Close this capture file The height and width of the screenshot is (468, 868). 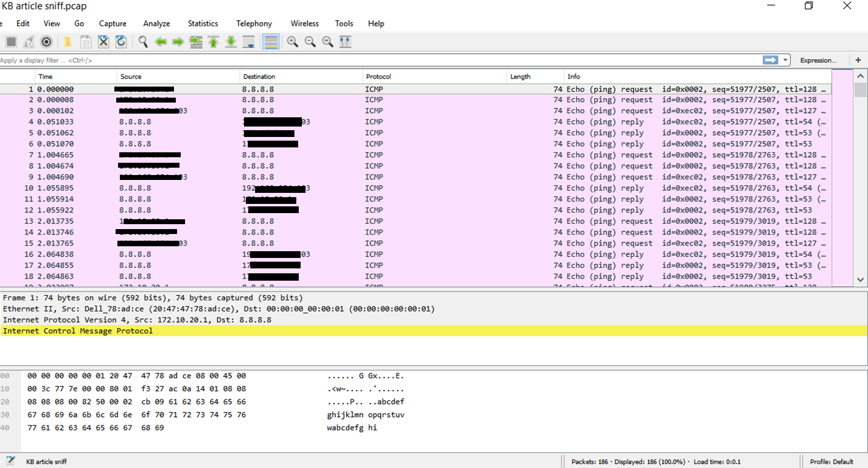coord(103,42)
